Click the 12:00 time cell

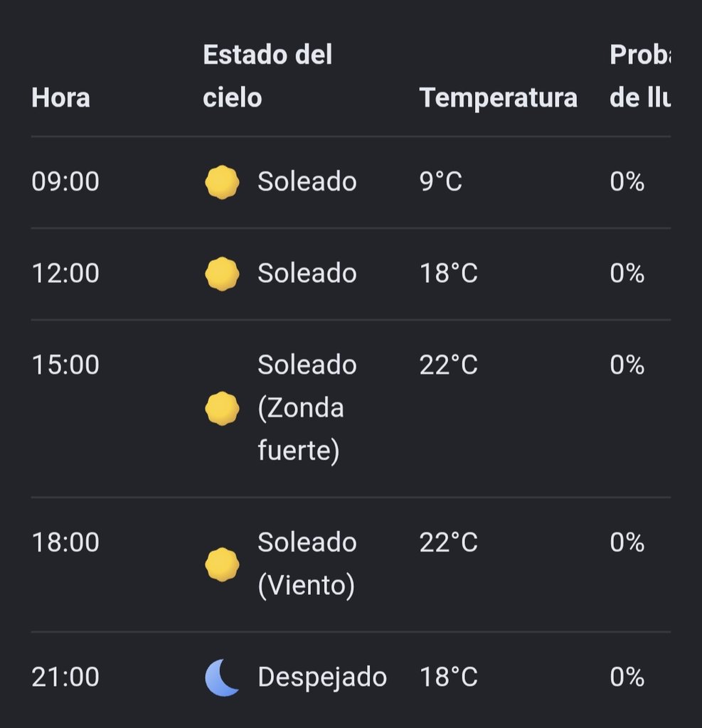[65, 273]
